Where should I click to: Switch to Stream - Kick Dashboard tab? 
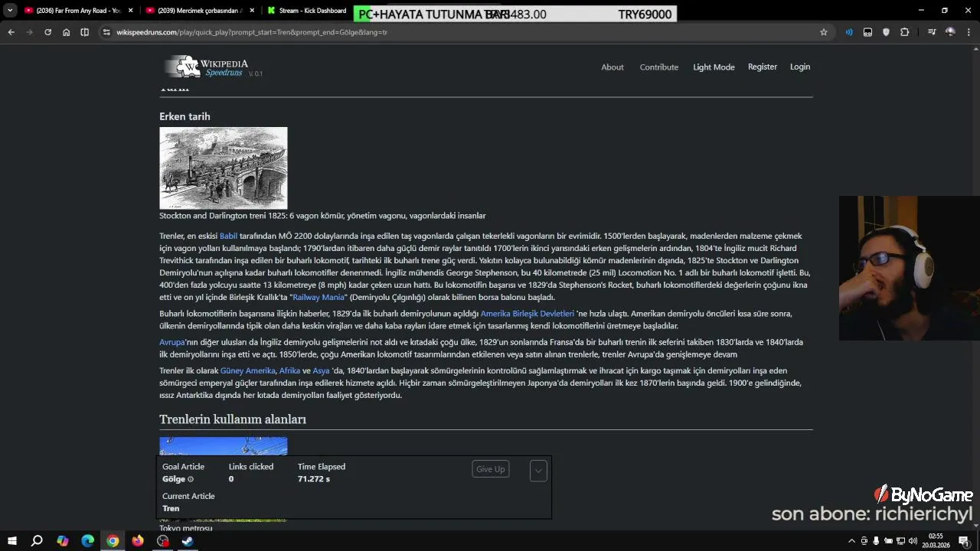pos(307,11)
